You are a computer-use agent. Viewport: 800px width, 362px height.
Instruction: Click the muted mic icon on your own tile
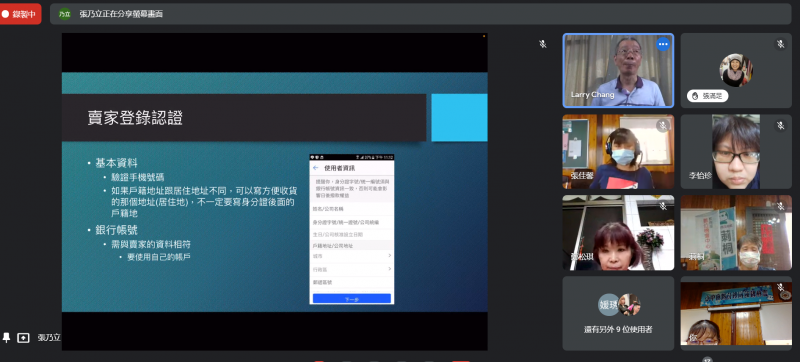[x=780, y=288]
